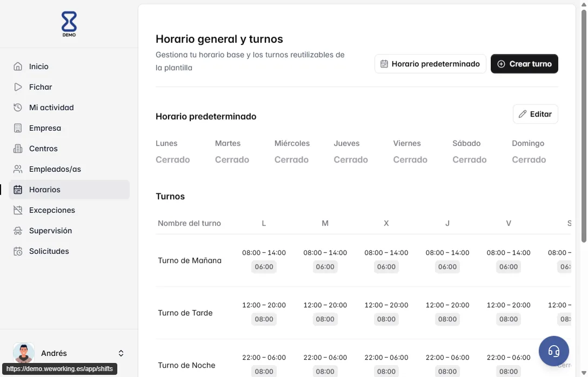The image size is (588, 377).
Task: Click the vertical page scrollbar
Action: 584,126
